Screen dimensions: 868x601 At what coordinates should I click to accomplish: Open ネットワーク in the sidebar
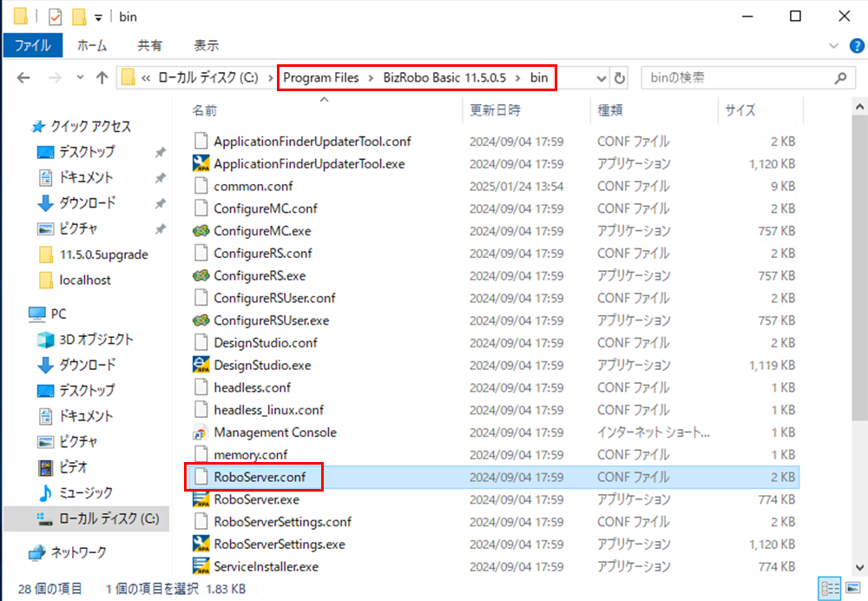pos(68,552)
